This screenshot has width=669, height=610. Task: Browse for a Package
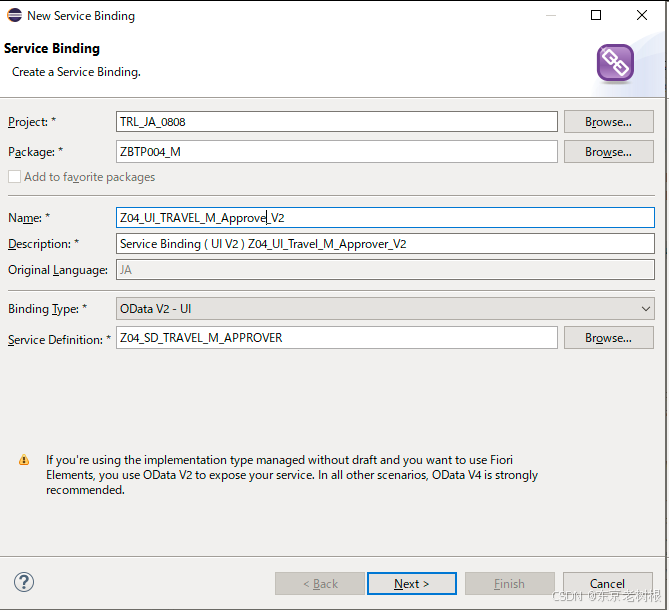tap(608, 152)
